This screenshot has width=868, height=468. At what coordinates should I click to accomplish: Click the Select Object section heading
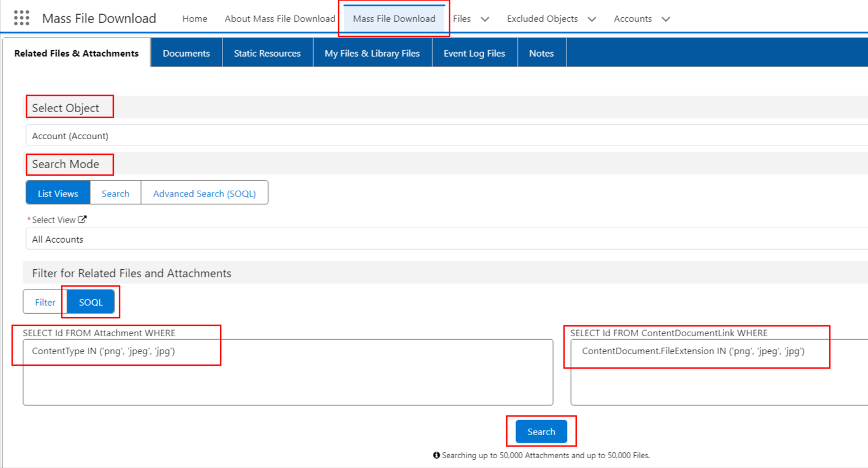[x=65, y=108]
